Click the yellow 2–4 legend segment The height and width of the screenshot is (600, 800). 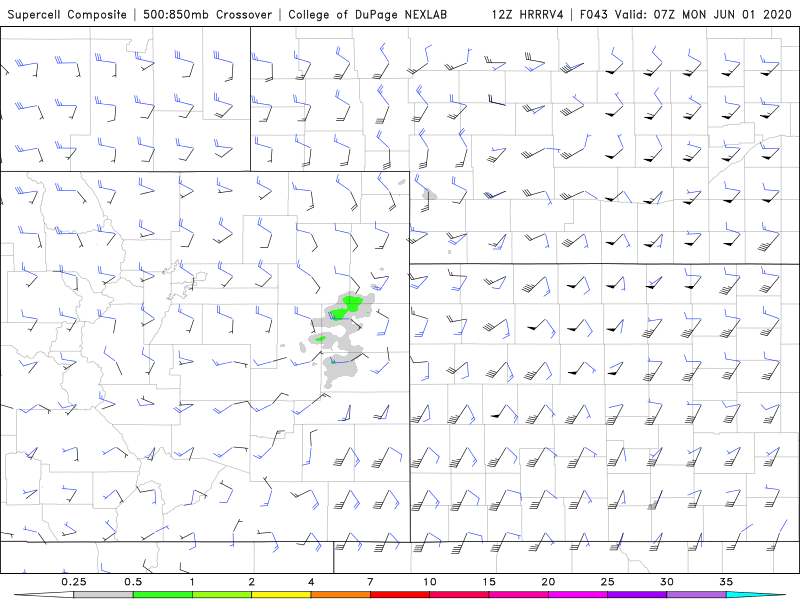coord(281,595)
